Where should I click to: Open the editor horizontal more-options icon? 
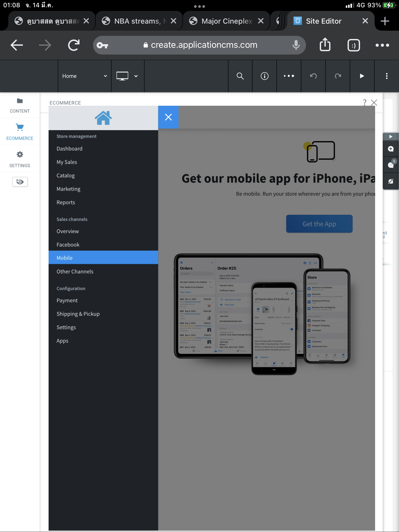click(x=289, y=76)
